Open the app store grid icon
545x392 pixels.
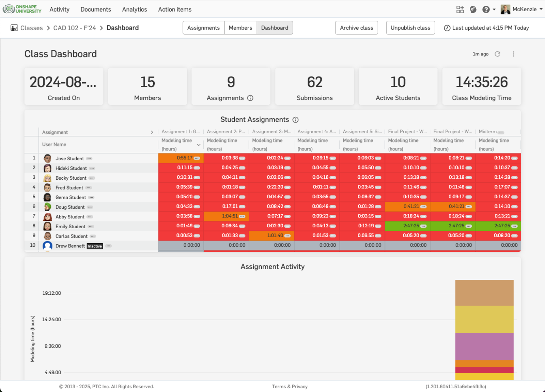point(460,10)
